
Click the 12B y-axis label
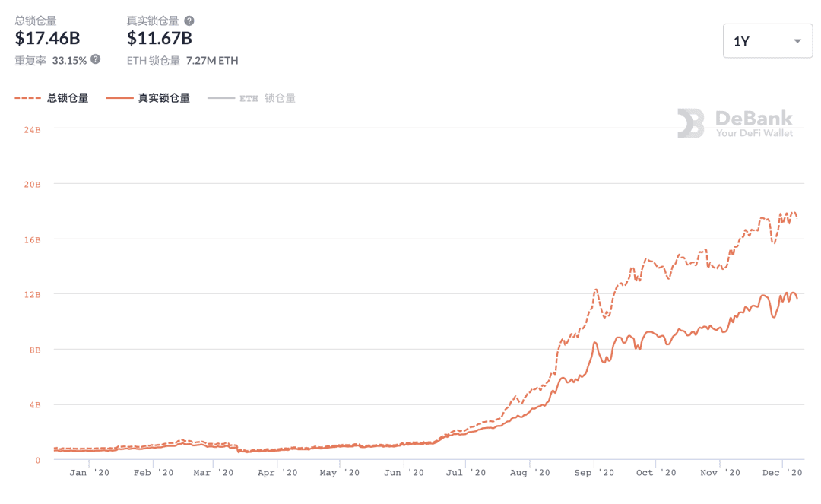(x=32, y=295)
